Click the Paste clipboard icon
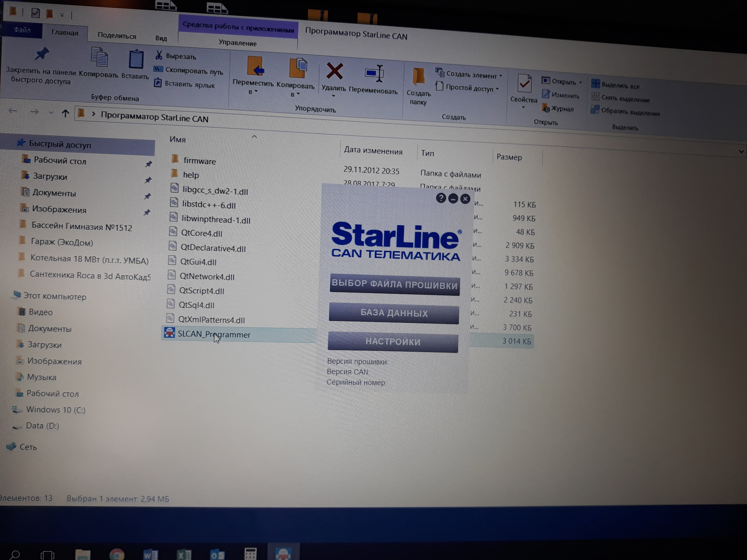The height and width of the screenshot is (560, 747). click(136, 59)
